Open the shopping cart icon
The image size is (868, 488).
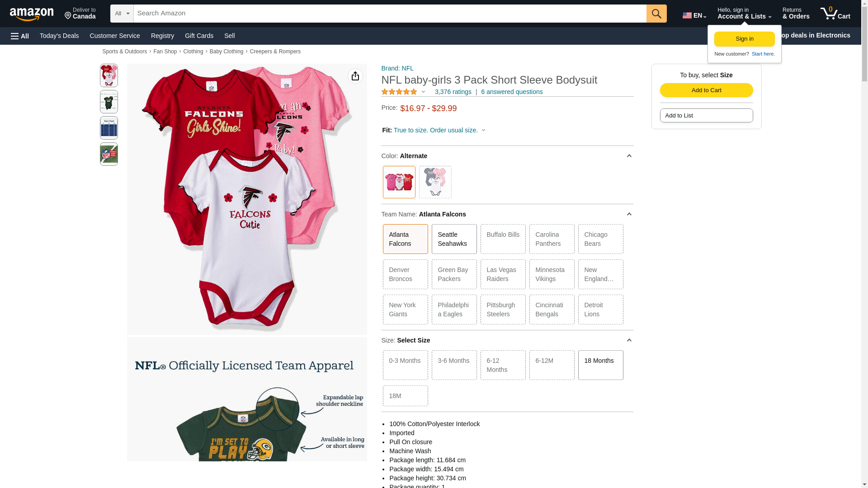(835, 14)
